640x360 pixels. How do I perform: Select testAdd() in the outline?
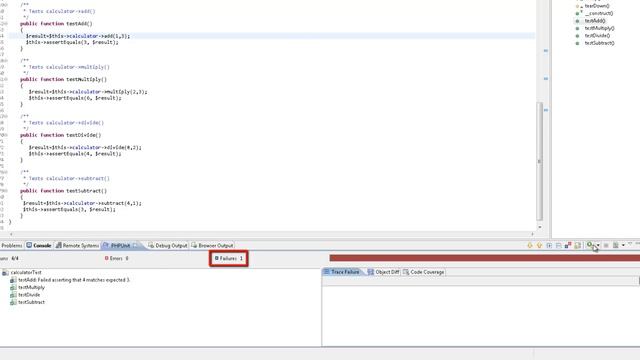click(595, 21)
